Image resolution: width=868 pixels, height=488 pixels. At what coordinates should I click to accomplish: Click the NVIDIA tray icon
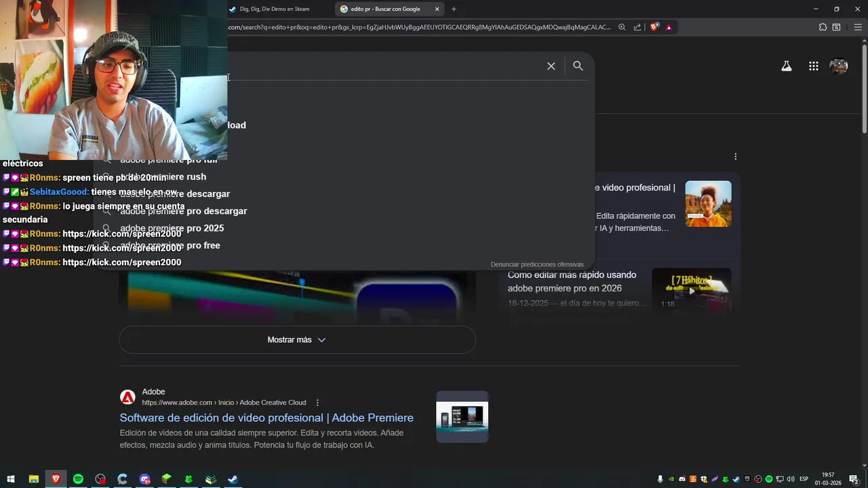[671, 479]
